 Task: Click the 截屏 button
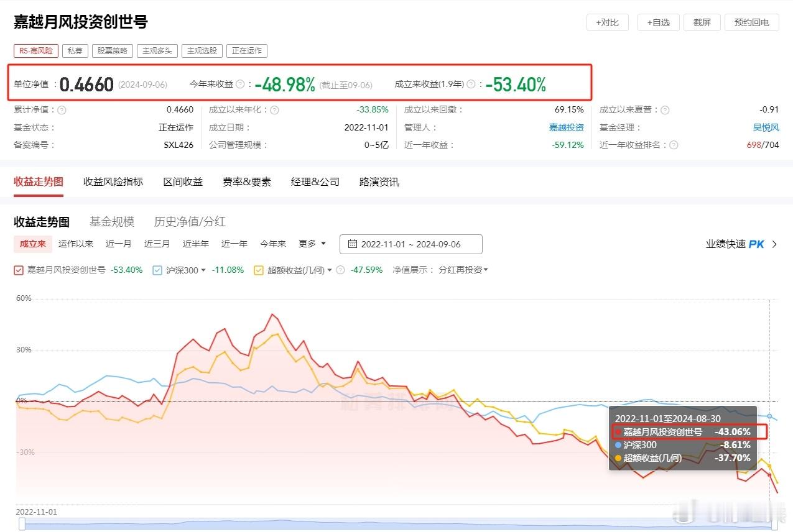click(702, 22)
